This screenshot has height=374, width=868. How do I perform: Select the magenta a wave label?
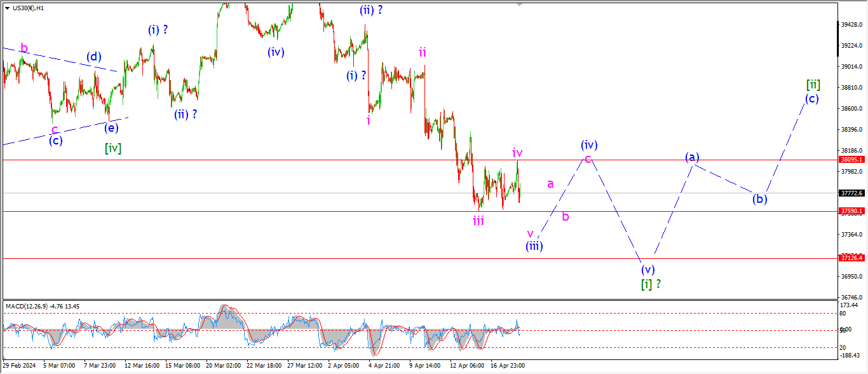(x=550, y=184)
